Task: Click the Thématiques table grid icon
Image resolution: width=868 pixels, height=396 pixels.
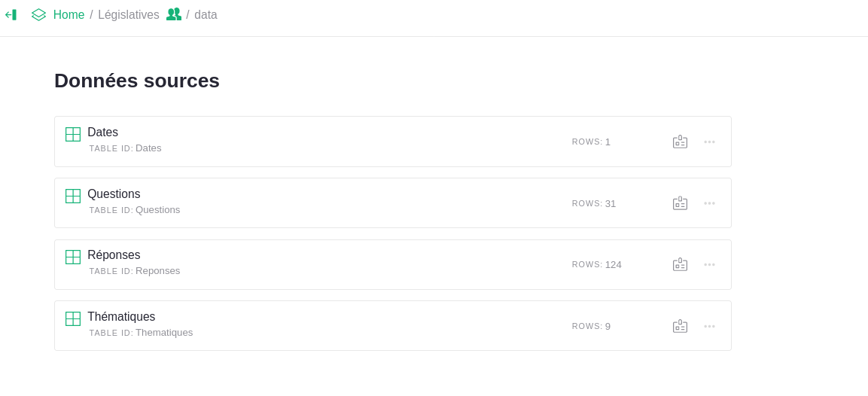Action: pos(73,318)
